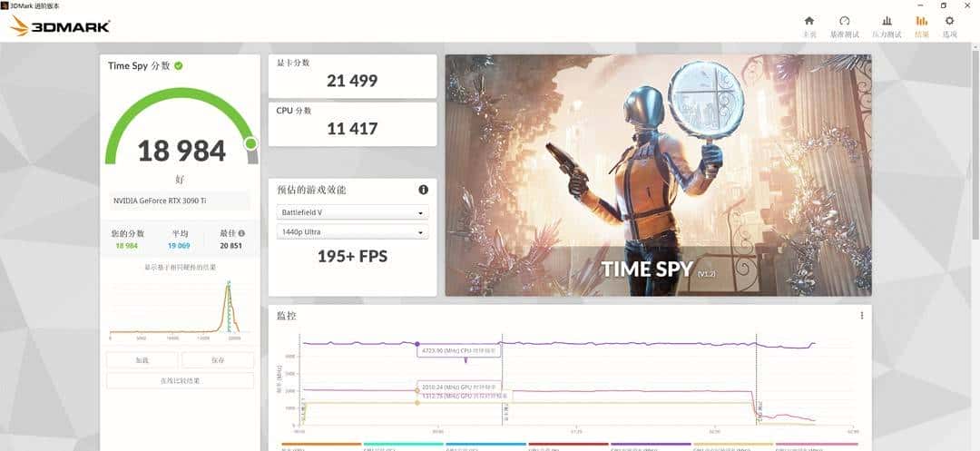Maximize or restore the 3DMark window

point(944,5)
